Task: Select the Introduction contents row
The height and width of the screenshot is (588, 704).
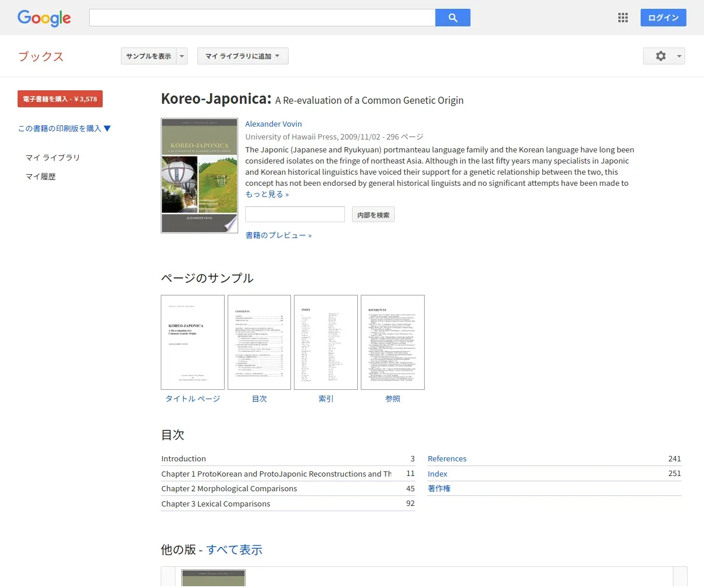Action: pos(288,459)
